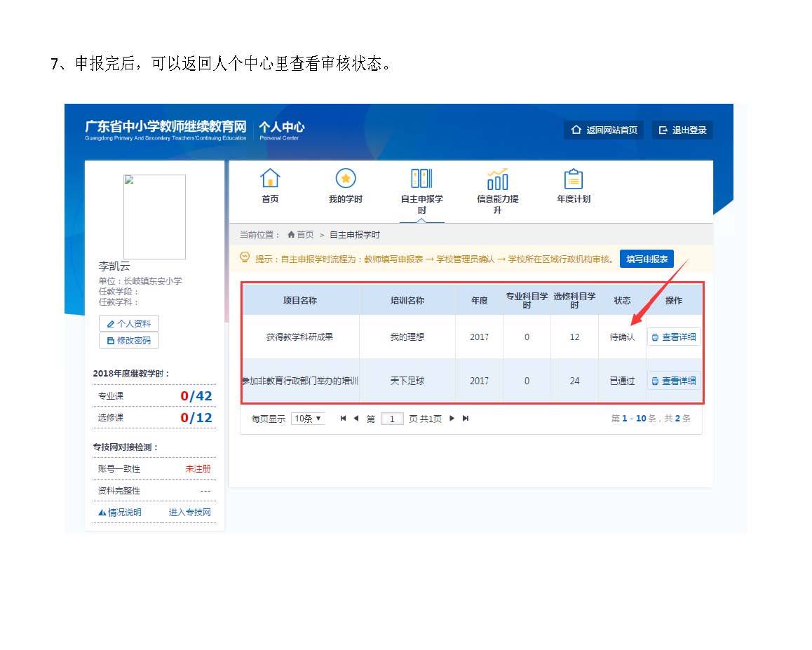Select the lock icon for 修改密码
812x650 pixels.
pos(112,339)
